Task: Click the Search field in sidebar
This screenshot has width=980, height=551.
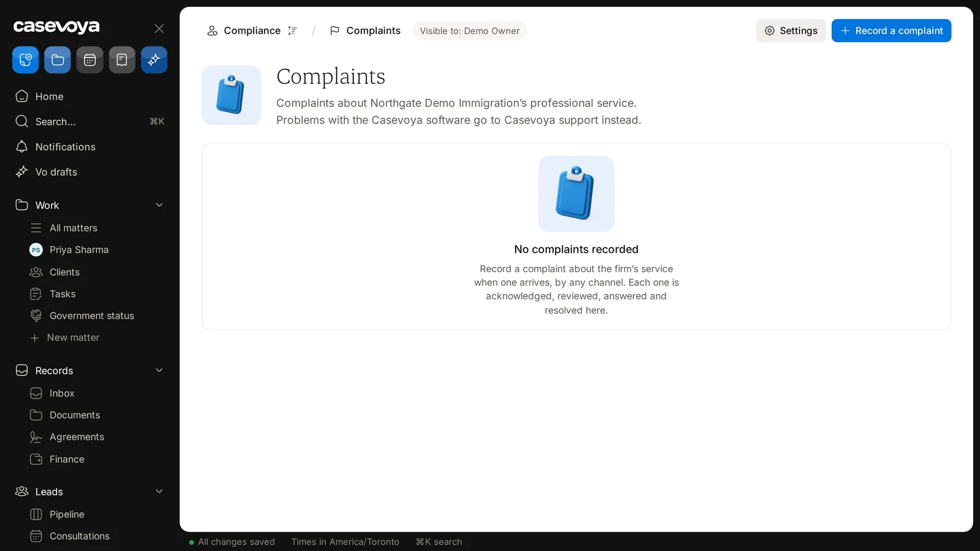Action: (89, 121)
